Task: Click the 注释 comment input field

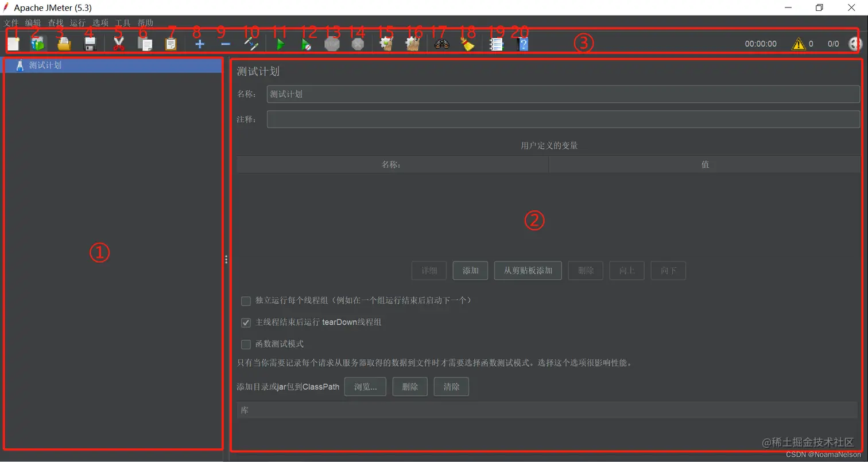Action: (517, 119)
